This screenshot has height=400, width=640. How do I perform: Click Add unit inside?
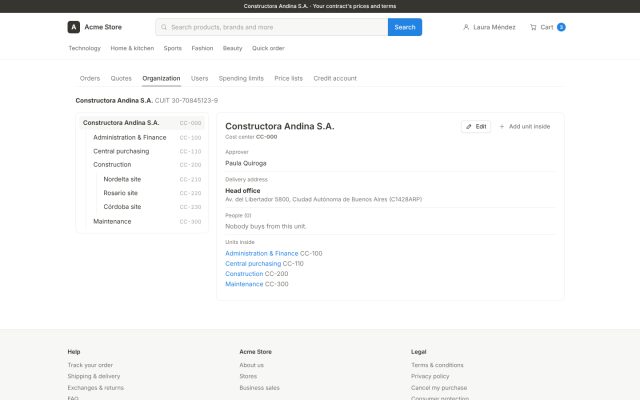(525, 127)
